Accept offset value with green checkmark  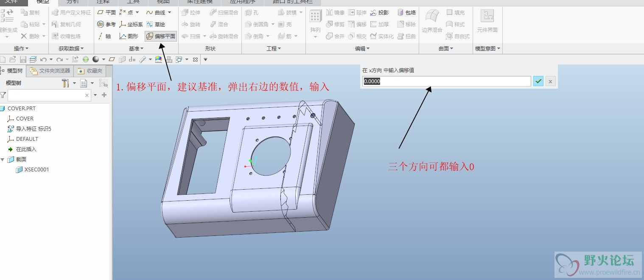[x=538, y=81]
